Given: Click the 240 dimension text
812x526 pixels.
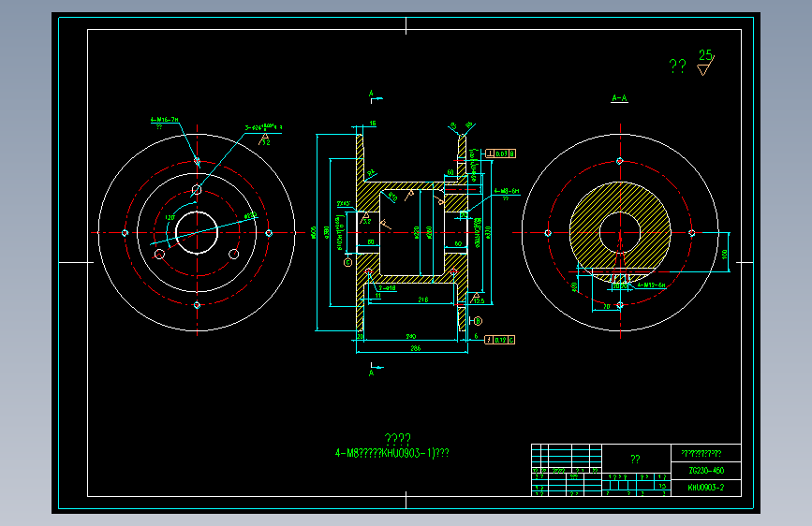Looking at the screenshot, I should point(410,337).
